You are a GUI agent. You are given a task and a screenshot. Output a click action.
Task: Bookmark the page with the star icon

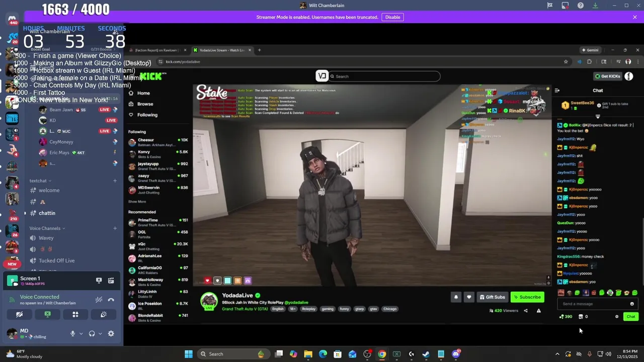tap(566, 62)
